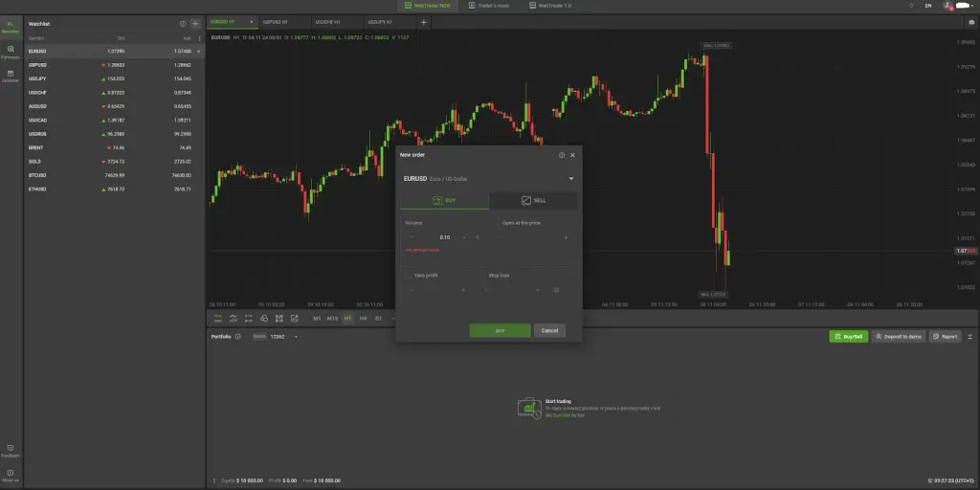Open the Trader's room top tab
This screenshot has width=980, height=490.
[x=491, y=6]
